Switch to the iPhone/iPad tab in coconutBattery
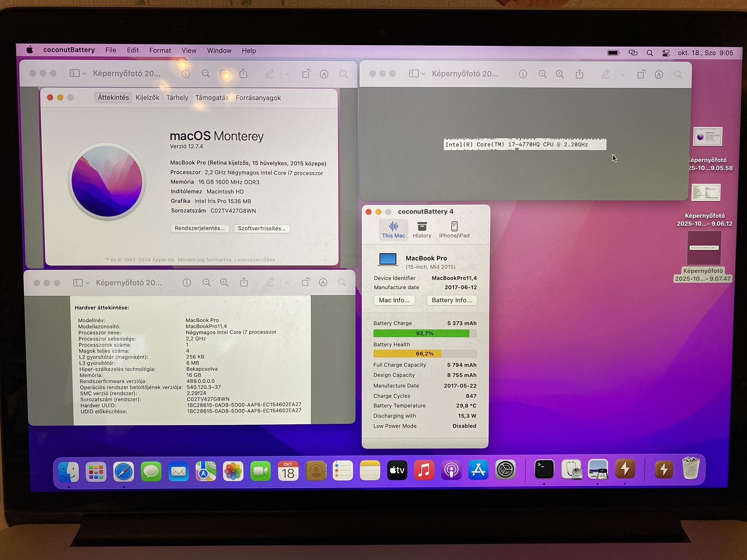 click(454, 230)
